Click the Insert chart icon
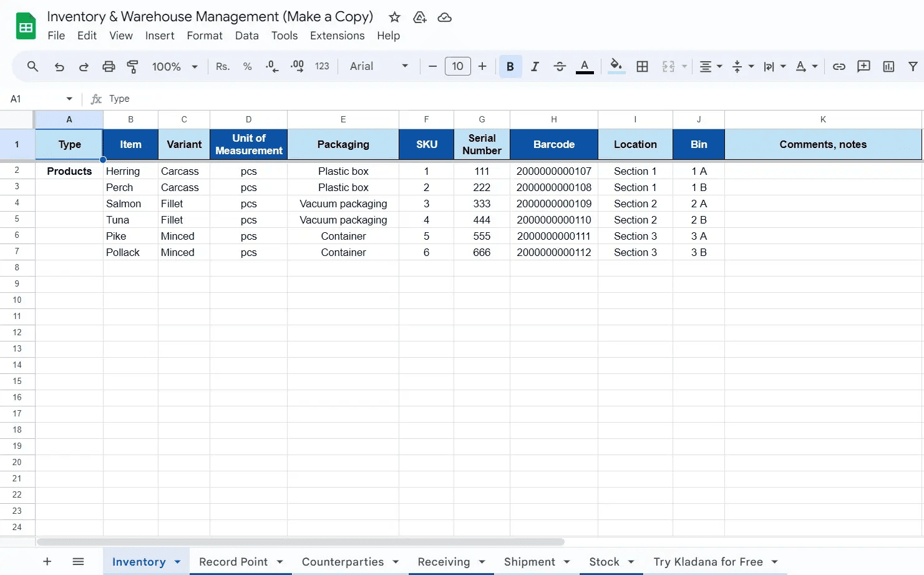 [x=888, y=66]
